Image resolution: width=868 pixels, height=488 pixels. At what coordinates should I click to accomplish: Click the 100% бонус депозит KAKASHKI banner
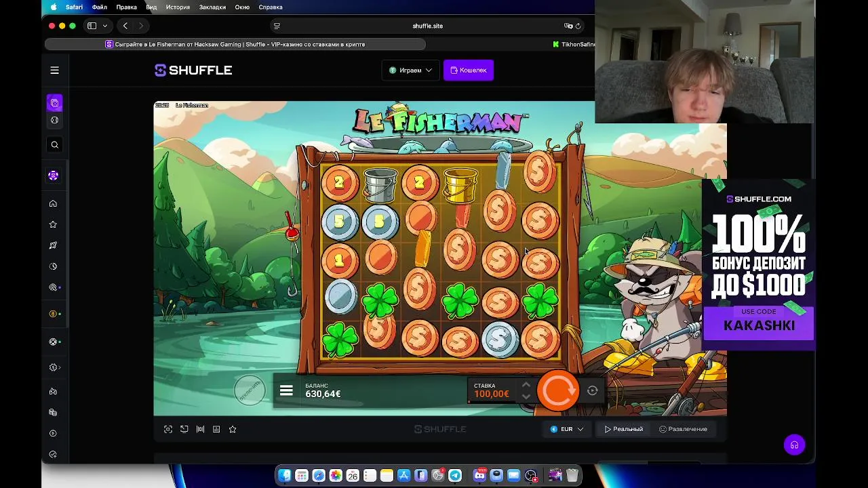(758, 264)
